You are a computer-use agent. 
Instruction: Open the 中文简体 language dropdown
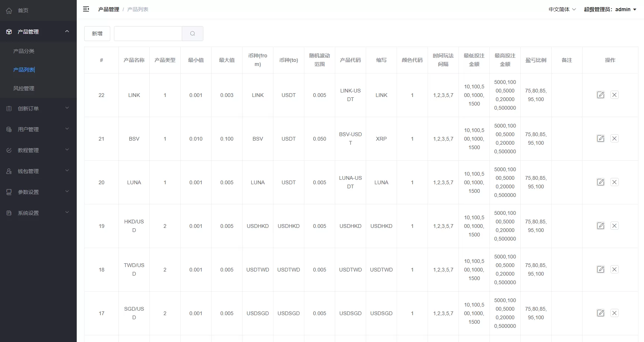pos(562,9)
